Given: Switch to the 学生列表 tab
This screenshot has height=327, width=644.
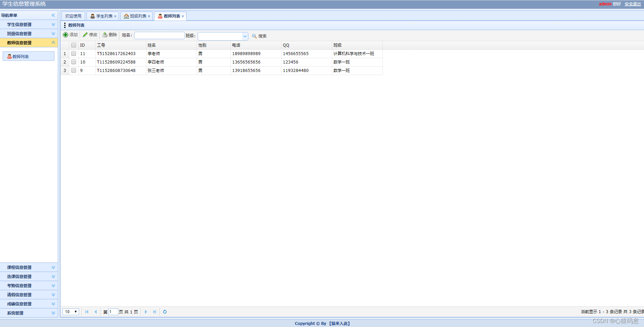Looking at the screenshot, I should (102, 16).
